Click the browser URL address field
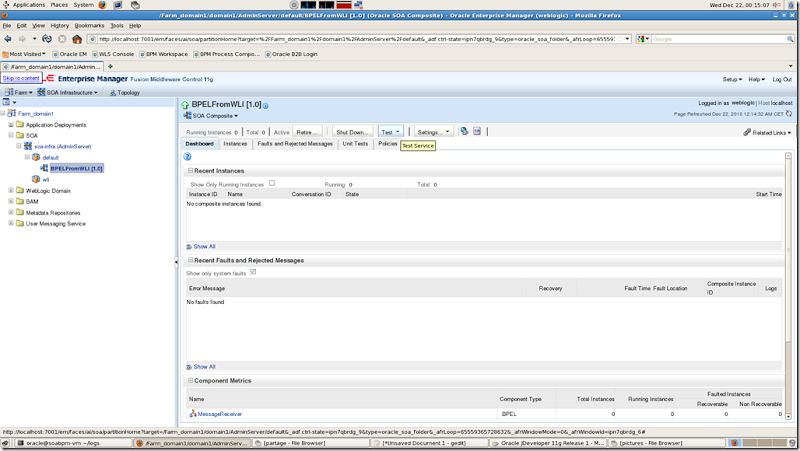 click(x=357, y=39)
